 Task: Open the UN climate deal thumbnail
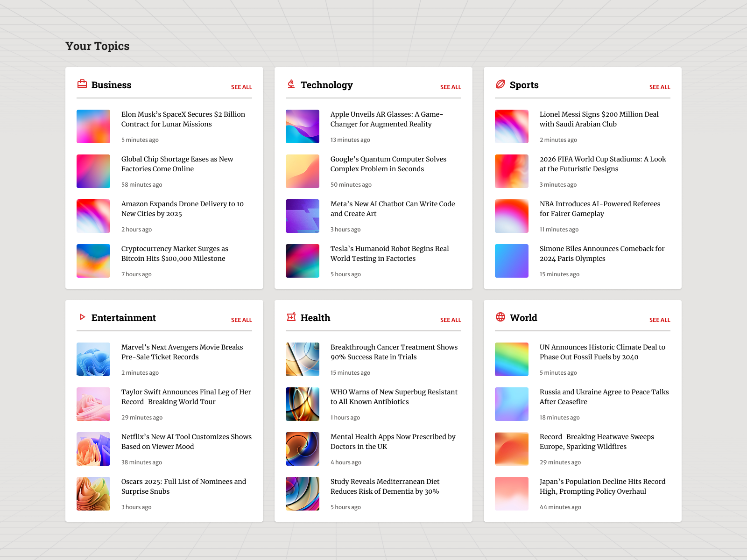pos(512,359)
